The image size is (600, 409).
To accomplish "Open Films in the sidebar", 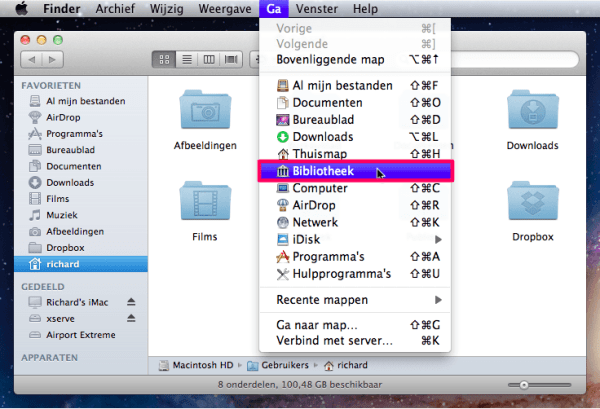I will pos(81,199).
